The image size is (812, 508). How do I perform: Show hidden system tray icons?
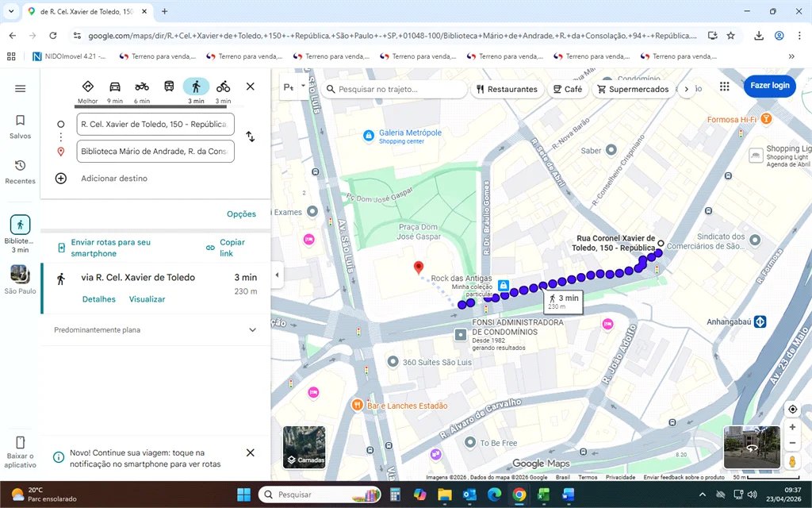703,495
